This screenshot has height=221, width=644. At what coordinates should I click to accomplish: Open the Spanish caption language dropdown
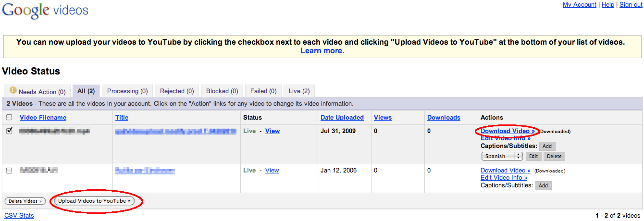coord(502,156)
